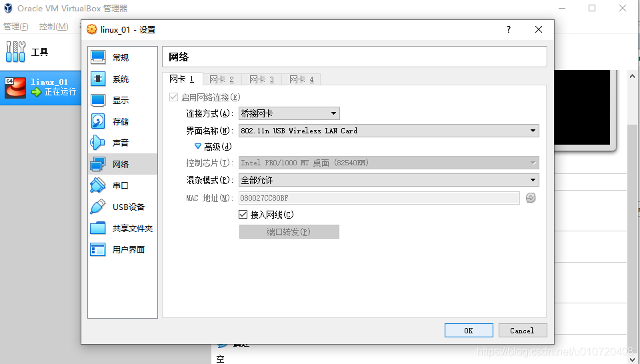Click the manager window scrollbar up arrow
Viewport: 640px width, 364px height.
(x=632, y=76)
